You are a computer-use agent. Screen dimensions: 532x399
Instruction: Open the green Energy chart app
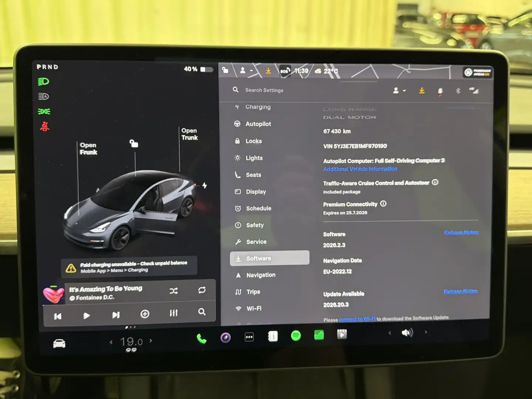pyautogui.click(x=319, y=335)
